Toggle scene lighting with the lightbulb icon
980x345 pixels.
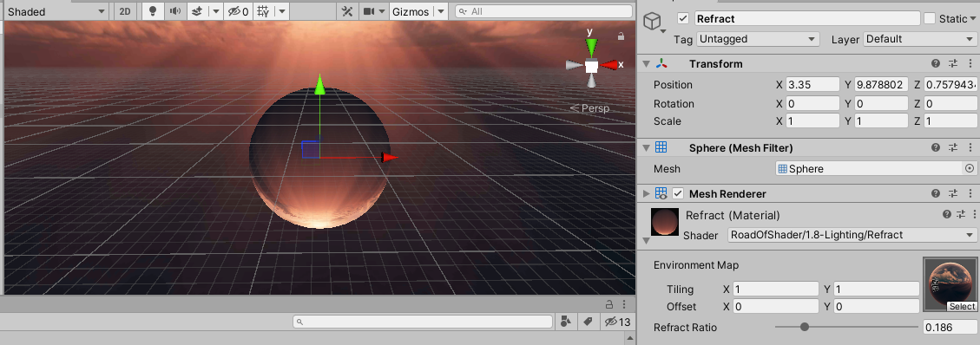click(152, 11)
